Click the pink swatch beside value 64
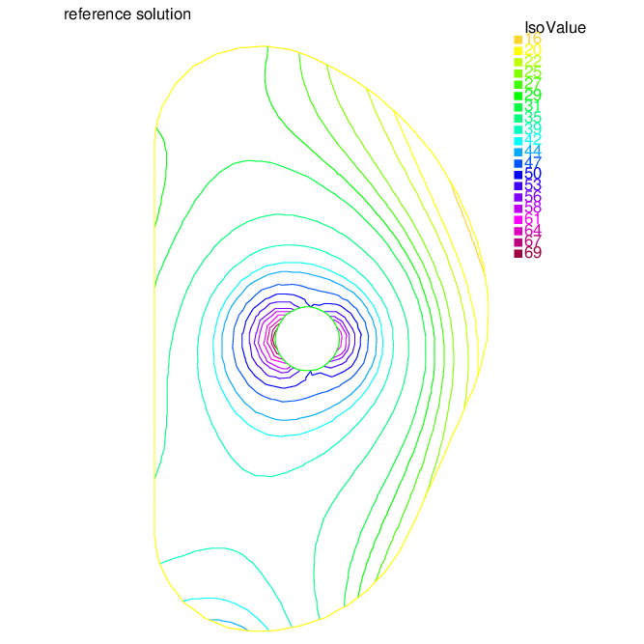644x644 pixels. click(518, 231)
